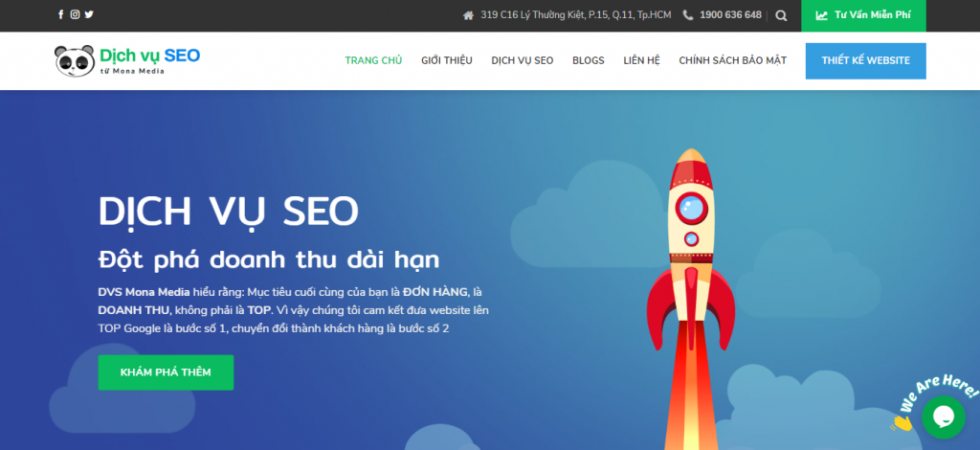Click the Tư Vấn Miễn Phí button
This screenshot has height=450, width=980.
[x=864, y=15]
